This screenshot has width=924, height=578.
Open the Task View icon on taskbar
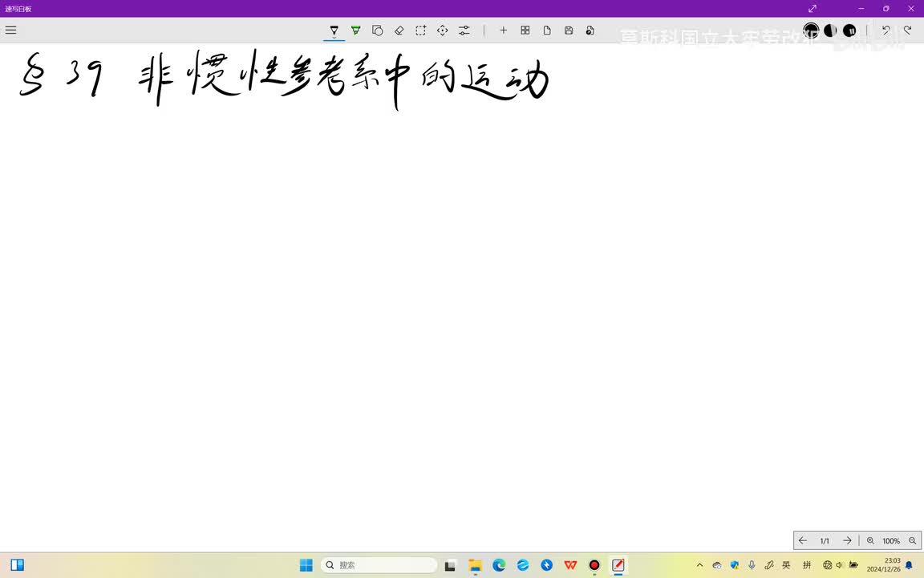450,565
